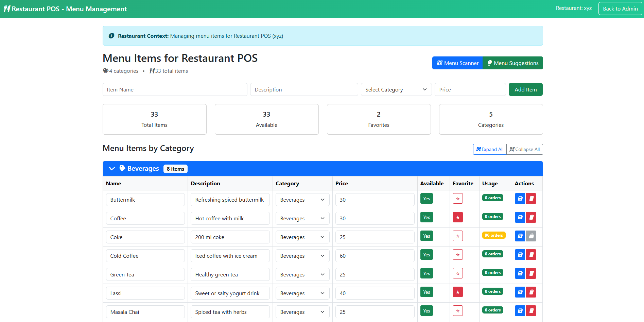The height and width of the screenshot is (322, 644).
Task: Click the 96 orders usage badge for Coke
Action: (493, 235)
